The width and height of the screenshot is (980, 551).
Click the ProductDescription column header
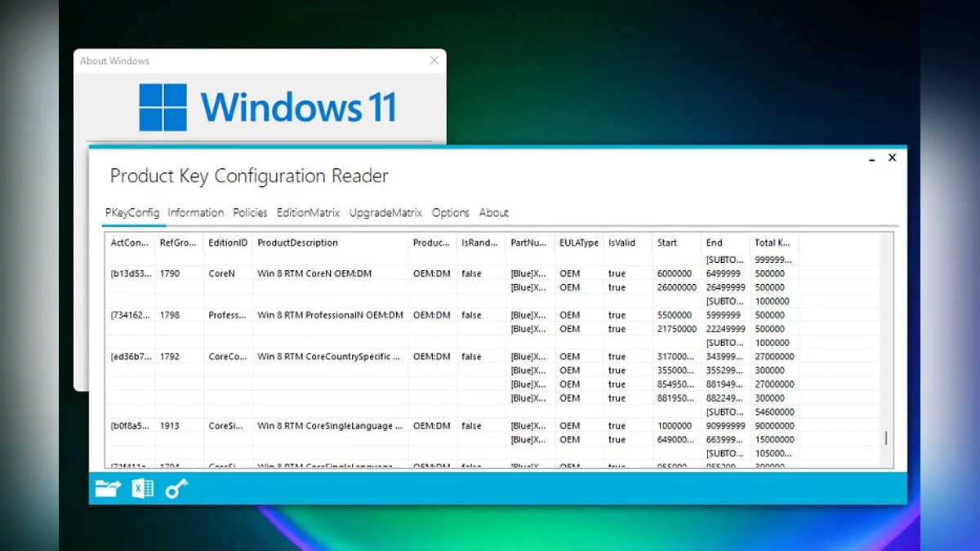[330, 242]
